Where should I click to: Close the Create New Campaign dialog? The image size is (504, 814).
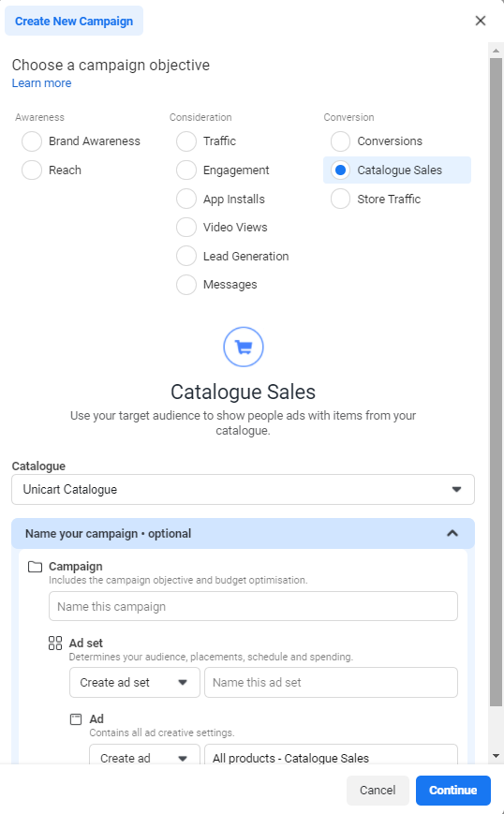(x=481, y=21)
